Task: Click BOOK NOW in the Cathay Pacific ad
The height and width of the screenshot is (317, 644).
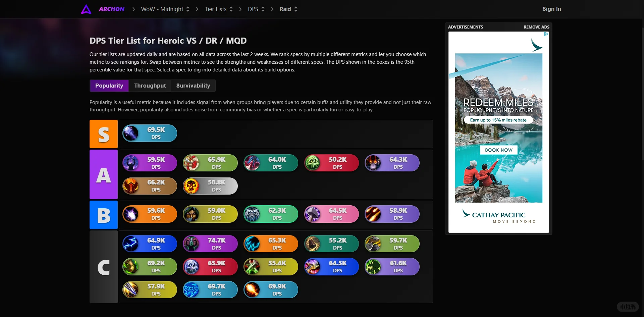Action: [x=499, y=150]
